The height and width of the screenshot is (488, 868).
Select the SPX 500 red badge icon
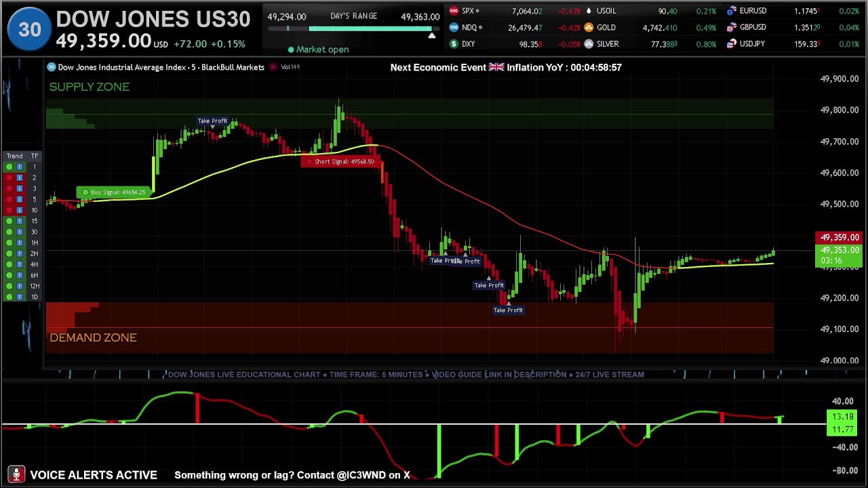(x=454, y=11)
